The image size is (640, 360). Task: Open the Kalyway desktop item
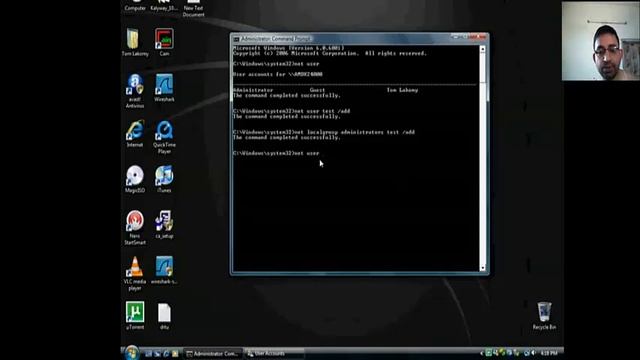click(x=164, y=5)
